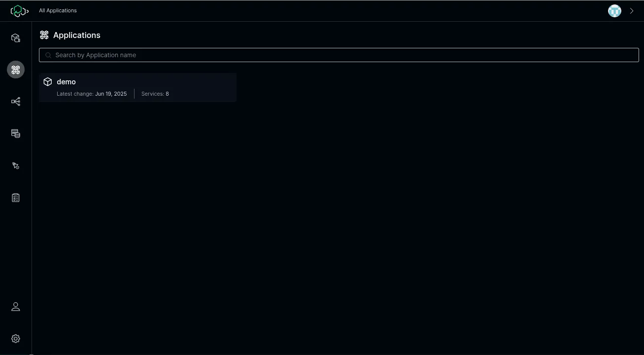Focus the Search by Application name field
The width and height of the screenshot is (644, 355).
point(339,55)
